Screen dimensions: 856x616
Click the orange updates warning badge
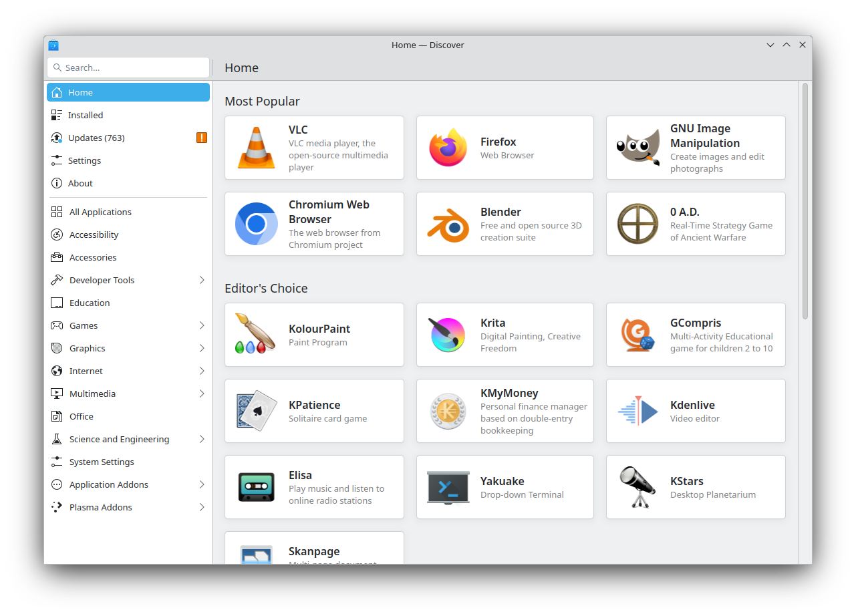tap(202, 138)
